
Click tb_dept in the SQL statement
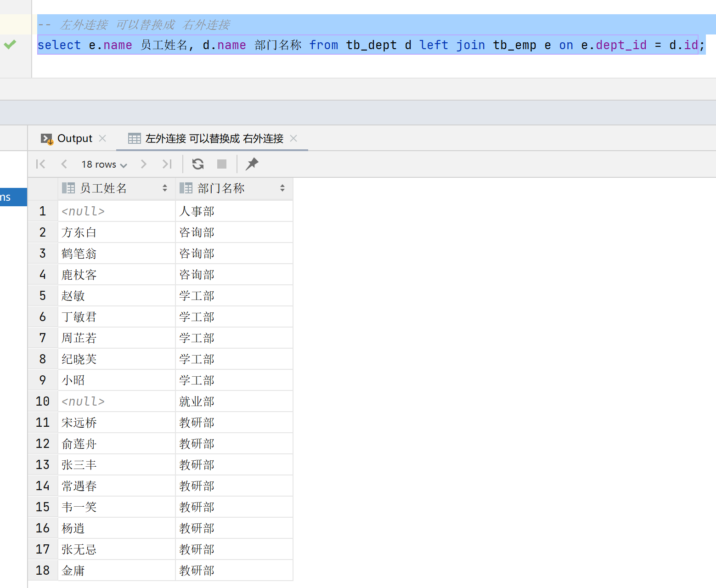tap(371, 45)
